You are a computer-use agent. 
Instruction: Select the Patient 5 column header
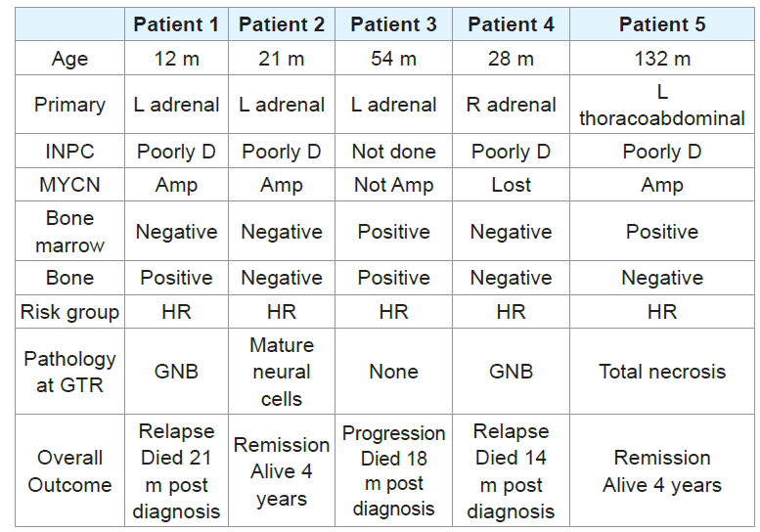(662, 24)
